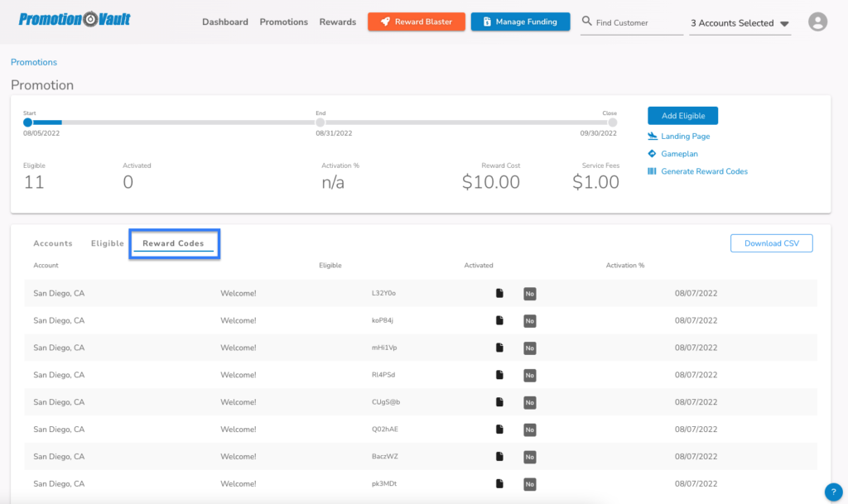Viewport: 848px width, 504px height.
Task: Click the $1.00 Service Fees value
Action: pos(596,182)
